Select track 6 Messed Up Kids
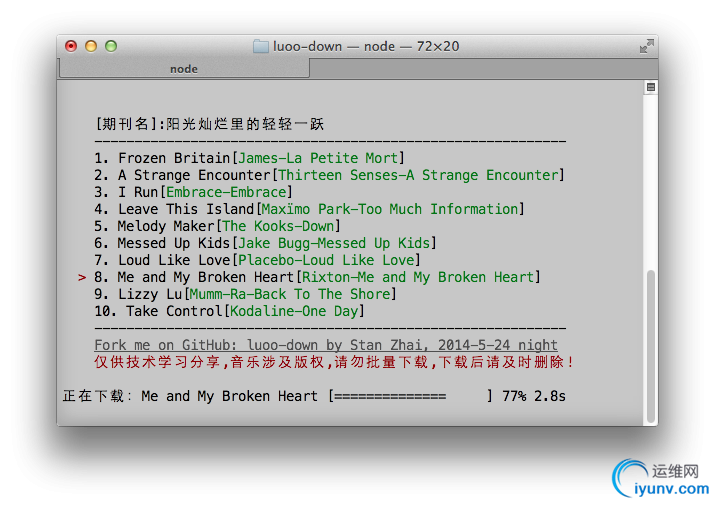 pos(265,243)
